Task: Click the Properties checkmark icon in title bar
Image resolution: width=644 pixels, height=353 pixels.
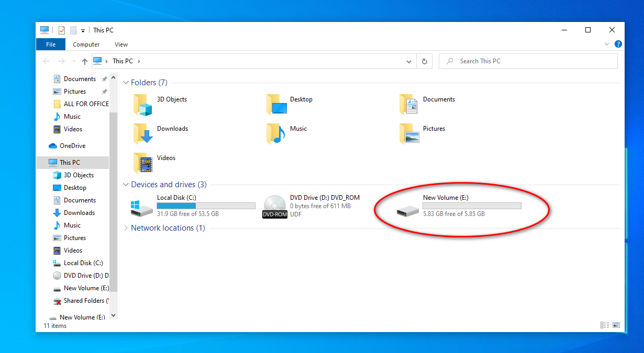Action: coord(62,30)
